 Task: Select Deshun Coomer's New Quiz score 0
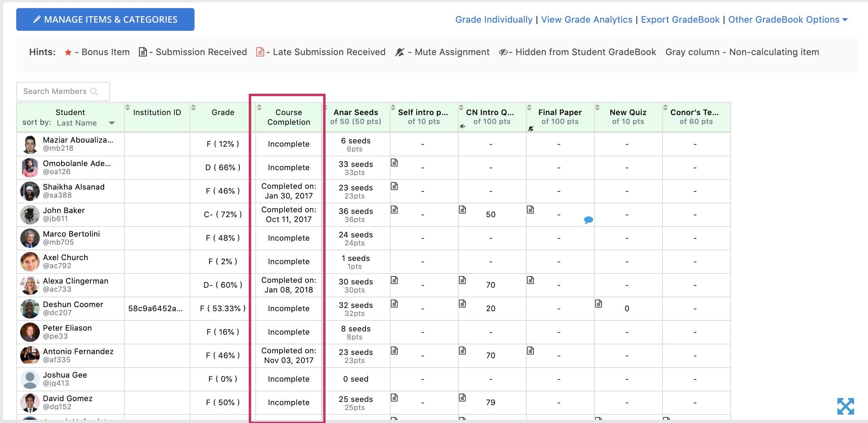click(627, 308)
